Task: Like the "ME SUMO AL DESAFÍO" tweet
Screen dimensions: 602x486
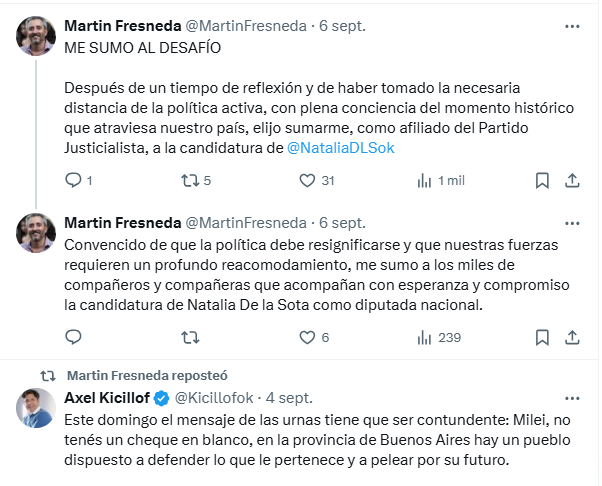Action: tap(308, 181)
